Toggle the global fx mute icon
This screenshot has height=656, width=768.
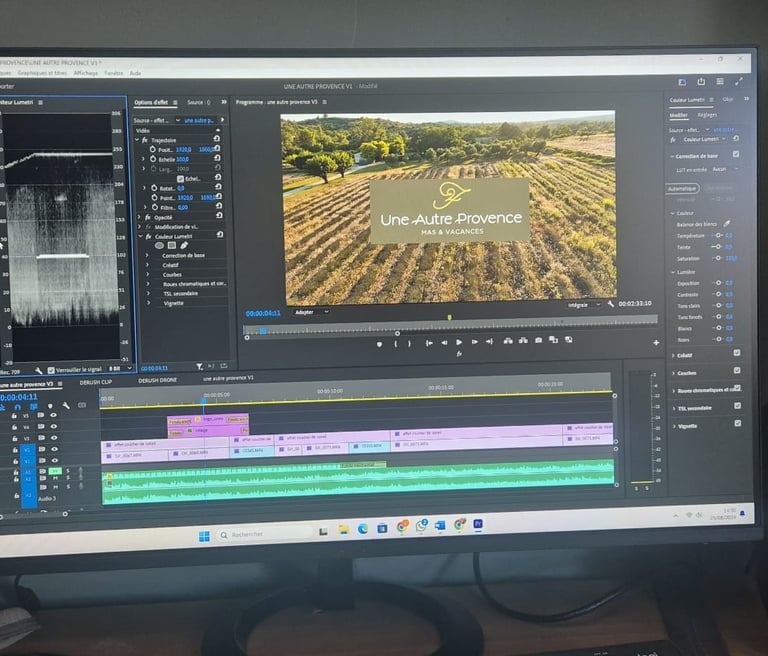click(459, 354)
